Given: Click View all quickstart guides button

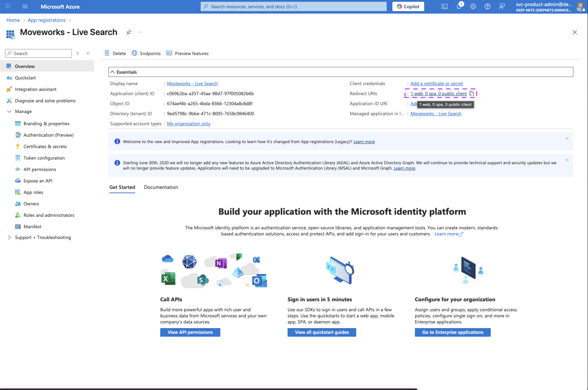Looking at the screenshot, I should click(x=322, y=332).
